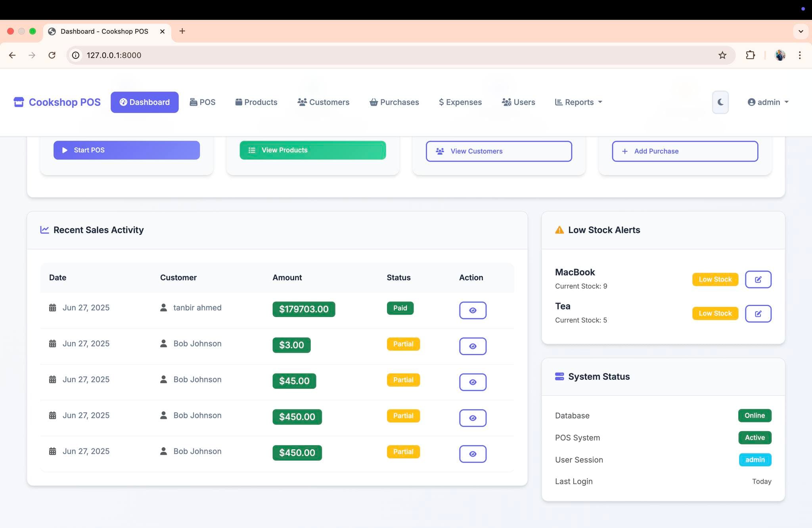Go back with the browser back arrow
Viewport: 812px width, 528px height.
click(12, 55)
